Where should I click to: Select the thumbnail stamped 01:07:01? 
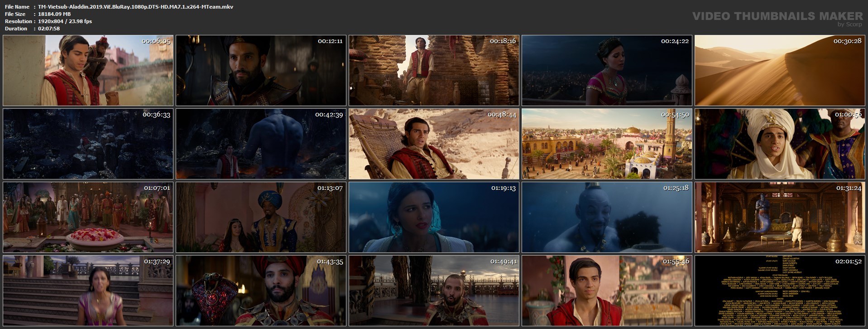[x=88, y=217]
